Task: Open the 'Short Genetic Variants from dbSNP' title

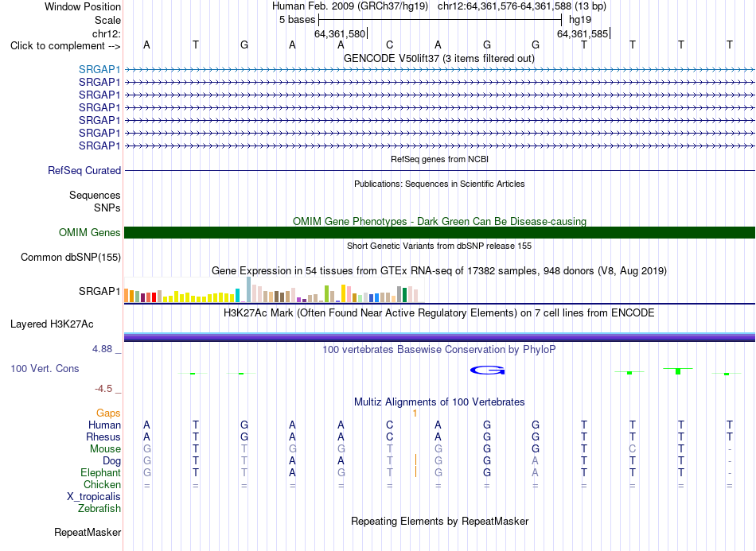Action: coord(439,246)
